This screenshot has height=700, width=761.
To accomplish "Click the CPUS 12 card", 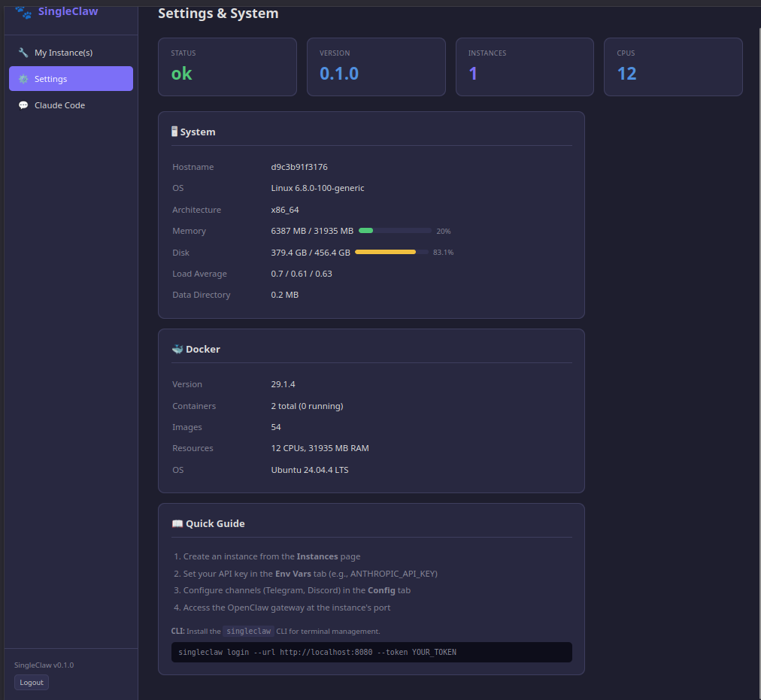I will 673,67.
